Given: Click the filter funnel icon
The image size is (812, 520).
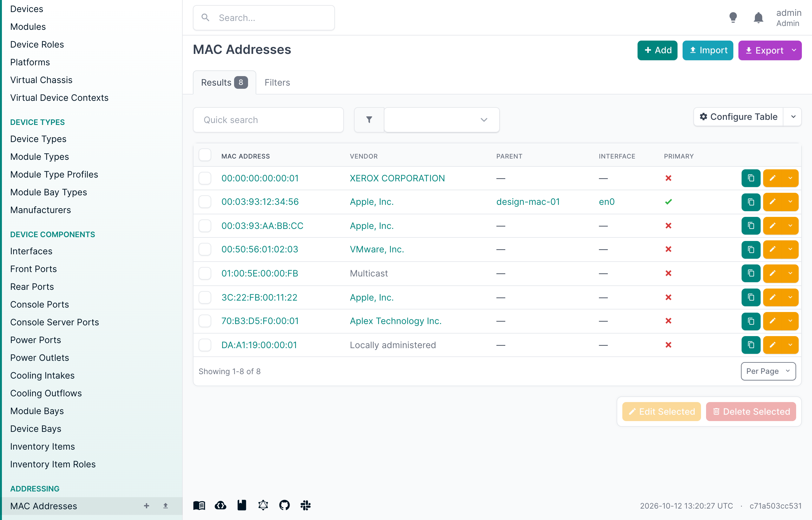Looking at the screenshot, I should tap(369, 120).
